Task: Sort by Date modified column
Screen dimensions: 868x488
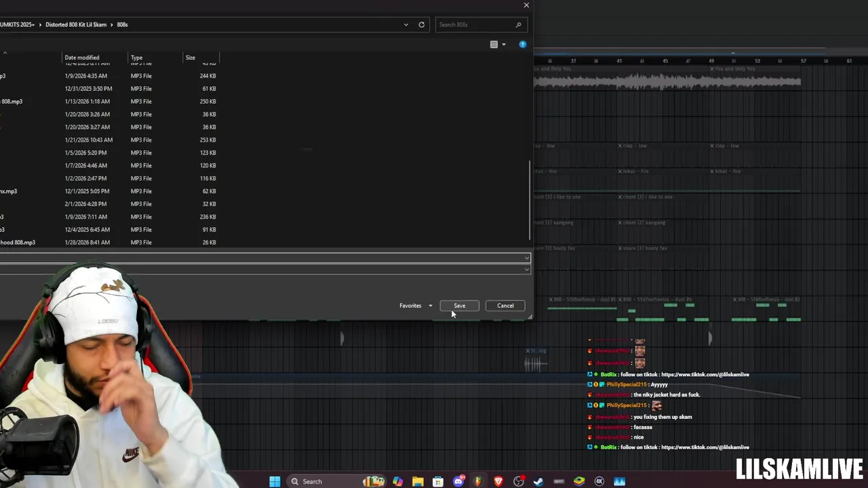Action: click(82, 58)
